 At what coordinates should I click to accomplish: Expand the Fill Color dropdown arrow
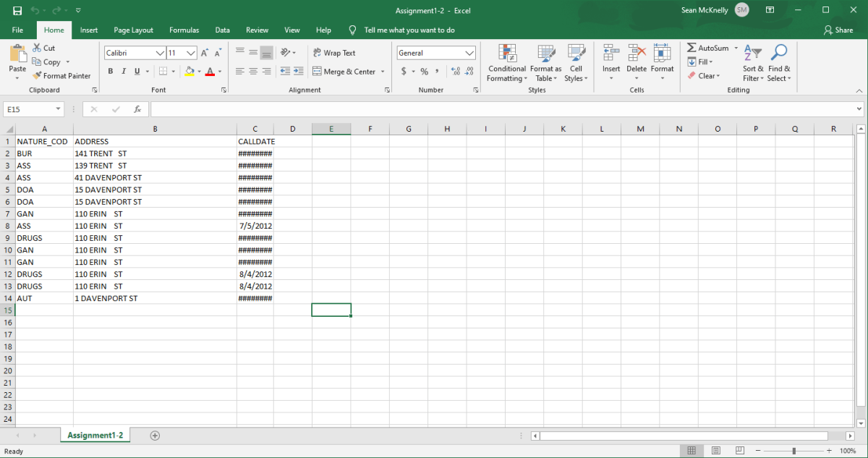pos(198,71)
